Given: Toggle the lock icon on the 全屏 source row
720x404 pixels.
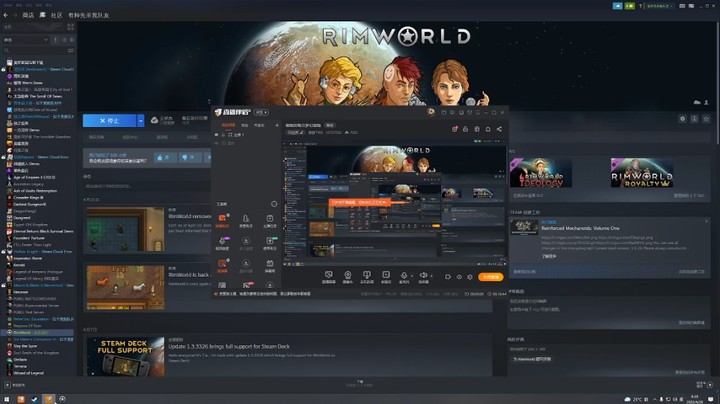Looking at the screenshot, I should point(223,135).
